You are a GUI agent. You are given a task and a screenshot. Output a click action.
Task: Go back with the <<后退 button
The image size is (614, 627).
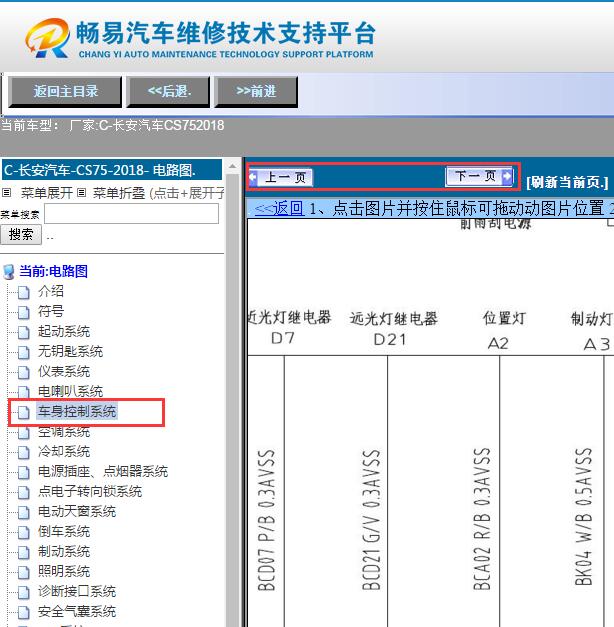pyautogui.click(x=168, y=92)
